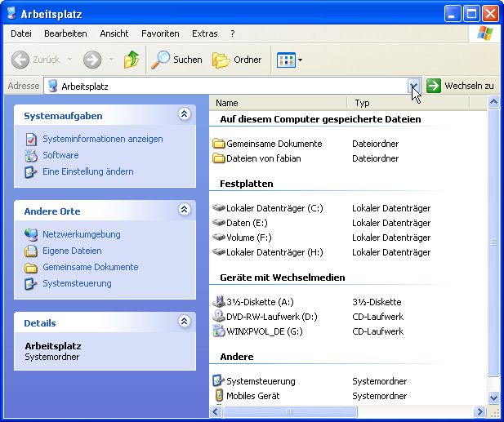Click the sidebar Systemsteuerung icon
The height and width of the screenshot is (422, 504).
pyautogui.click(x=31, y=283)
